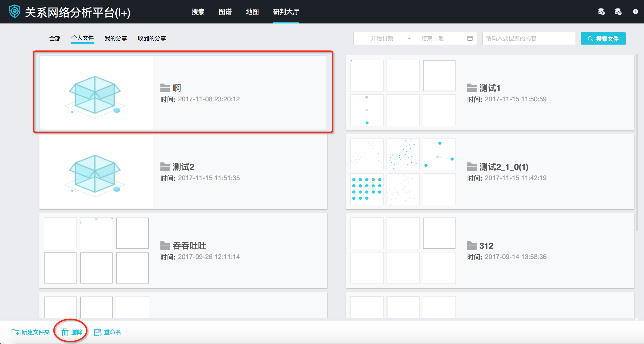This screenshot has height=344, width=644.
Task: Open the database list icon in header
Action: point(618,12)
